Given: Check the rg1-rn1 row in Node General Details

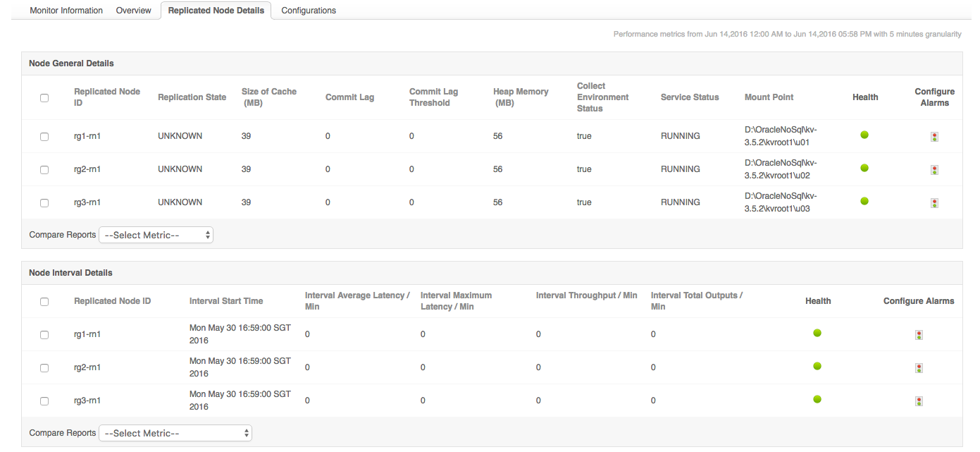Looking at the screenshot, I should 44,137.
